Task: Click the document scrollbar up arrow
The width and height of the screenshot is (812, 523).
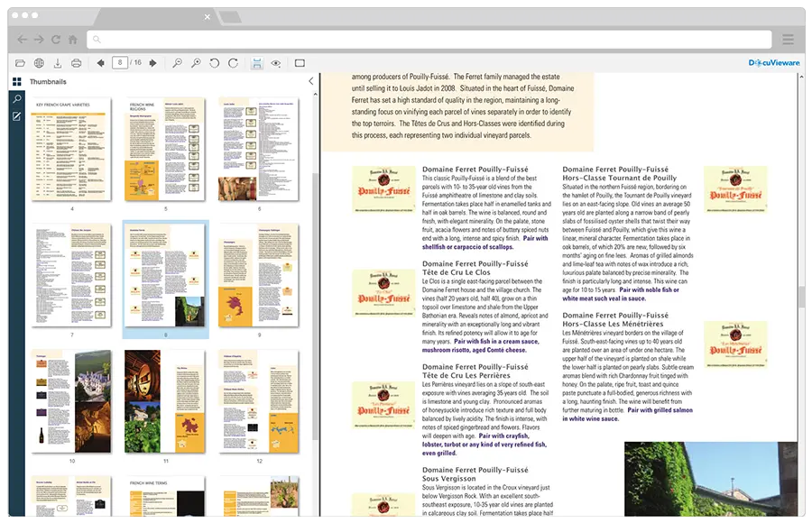Action: click(802, 77)
